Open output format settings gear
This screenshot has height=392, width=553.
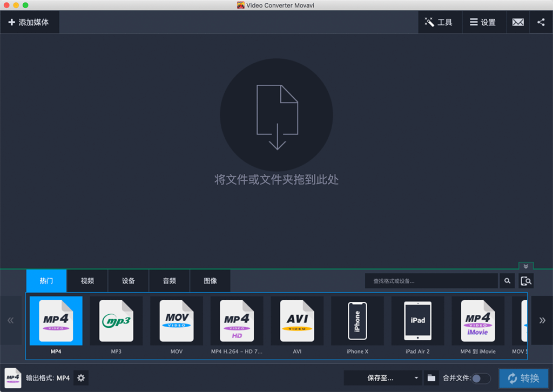[81, 378]
